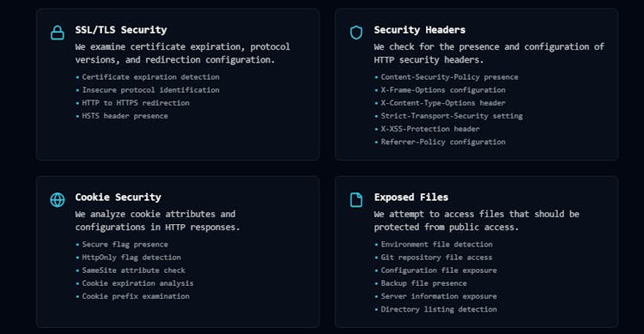Viewport: 644px width, 334px height.
Task: Click X-Frame-Options configuration item
Action: click(443, 90)
